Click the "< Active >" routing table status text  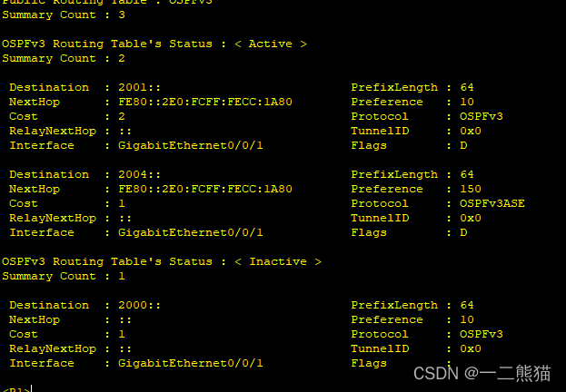coord(277,44)
